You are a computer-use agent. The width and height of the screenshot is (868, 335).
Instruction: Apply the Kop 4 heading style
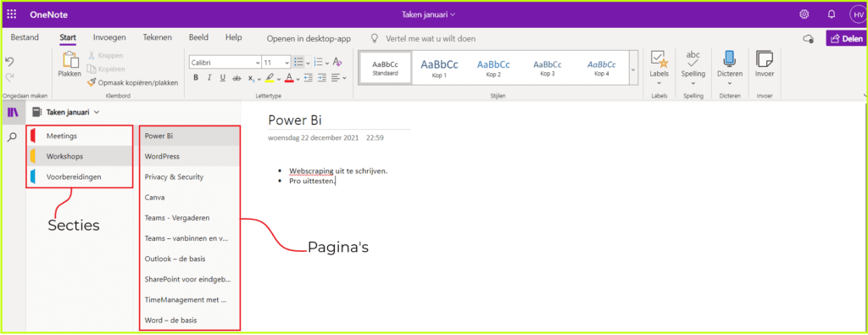click(602, 68)
